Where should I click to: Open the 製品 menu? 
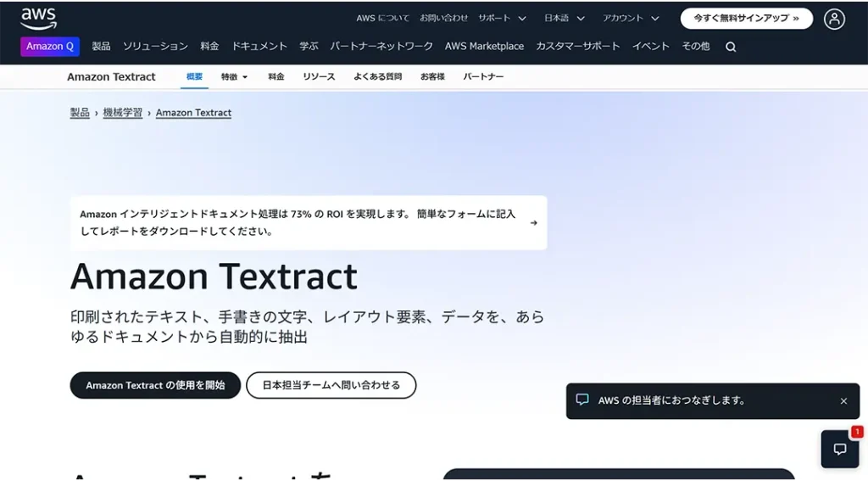(101, 47)
